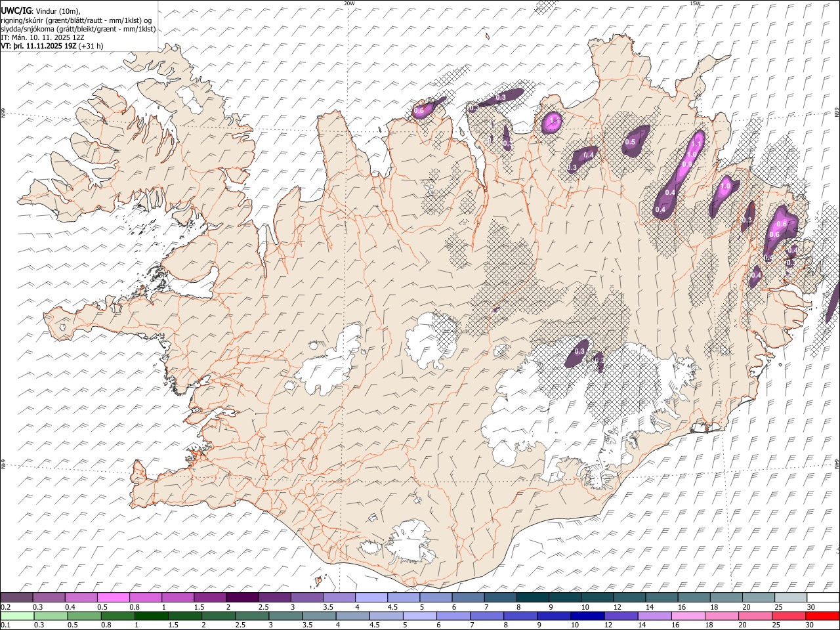
Task: Click the '1.5' label in the upper legend
Action: (198, 607)
